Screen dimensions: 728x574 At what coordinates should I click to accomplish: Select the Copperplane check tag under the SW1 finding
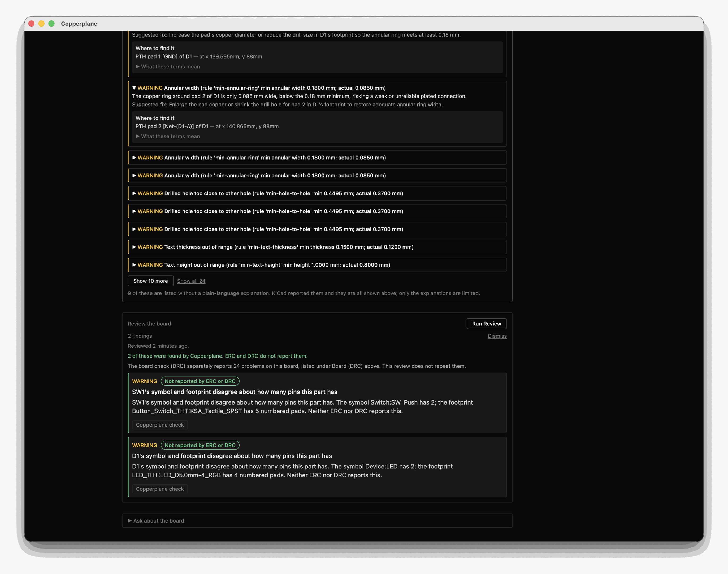(x=160, y=425)
